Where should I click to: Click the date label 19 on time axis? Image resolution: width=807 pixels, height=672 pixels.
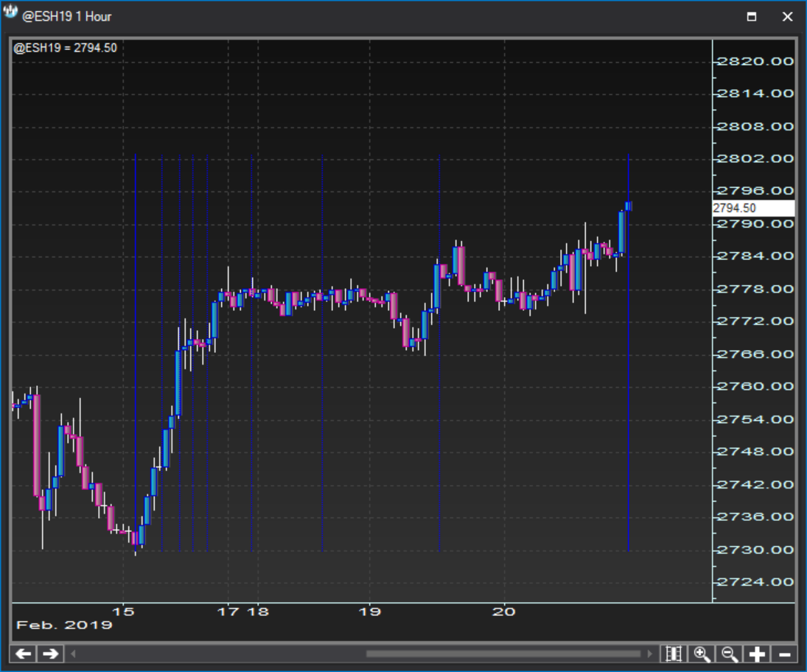pos(369,612)
